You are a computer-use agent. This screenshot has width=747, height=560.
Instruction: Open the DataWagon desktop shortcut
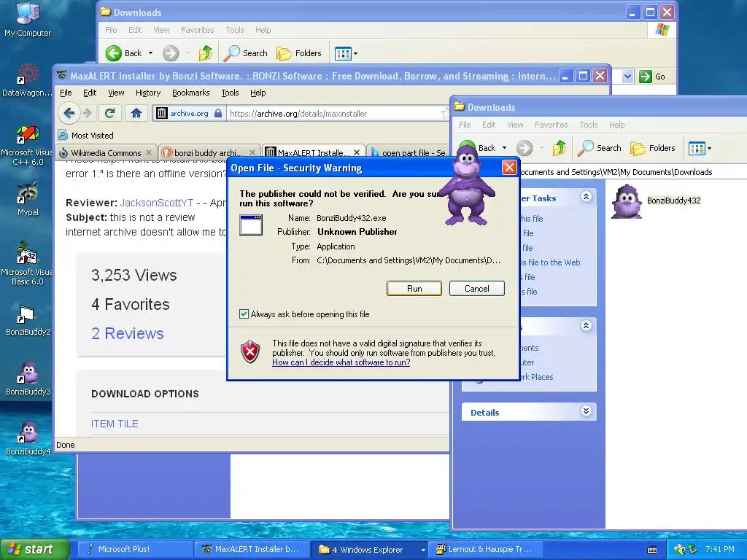tap(27, 81)
